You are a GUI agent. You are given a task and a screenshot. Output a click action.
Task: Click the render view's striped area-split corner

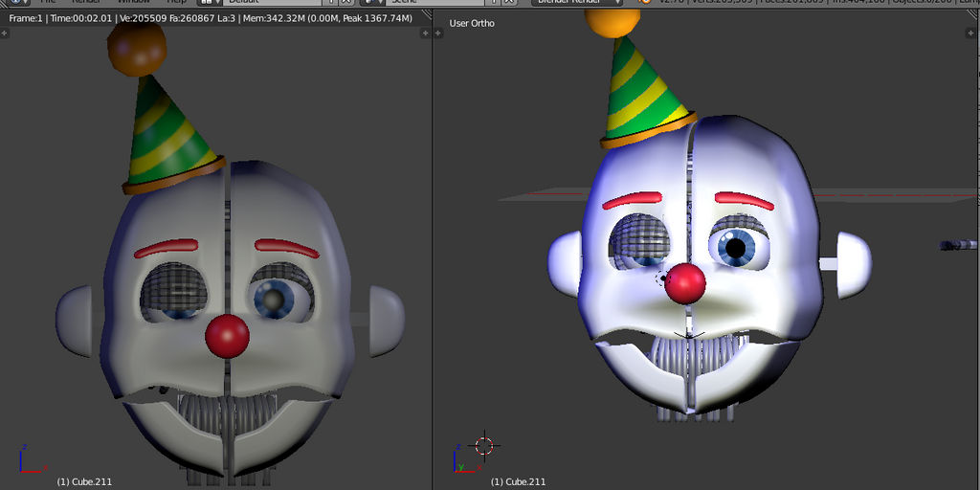[x=426, y=15]
